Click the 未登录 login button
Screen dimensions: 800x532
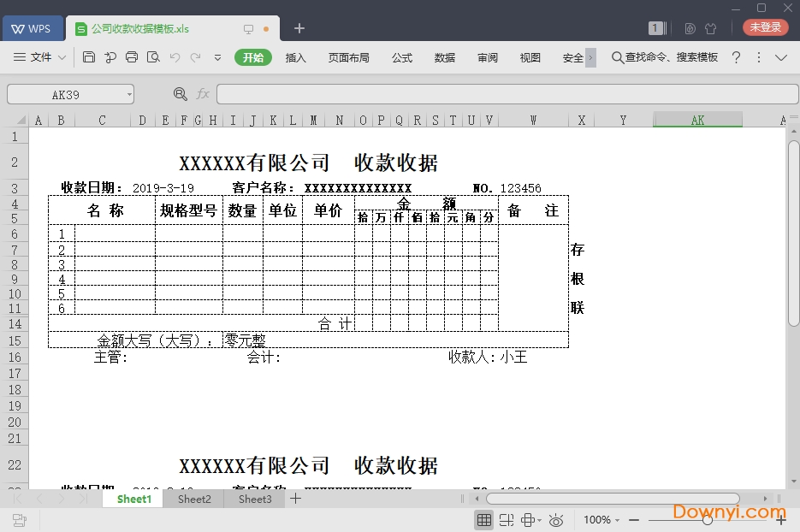point(764,27)
